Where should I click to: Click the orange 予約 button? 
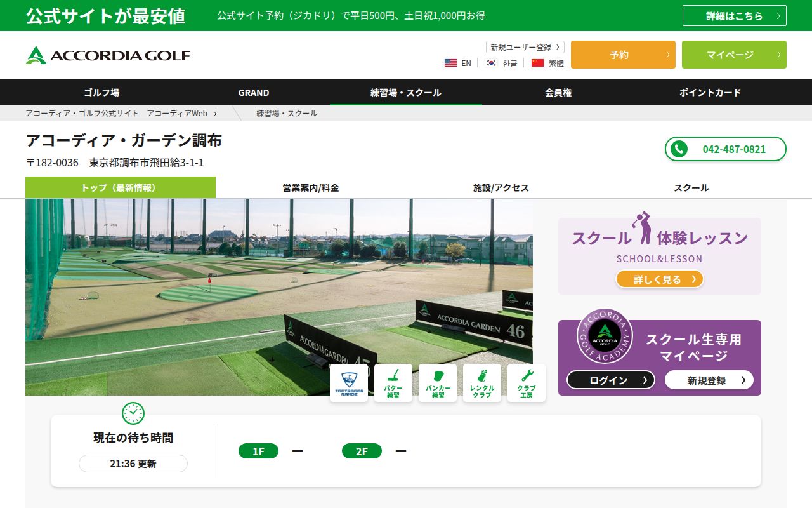623,55
